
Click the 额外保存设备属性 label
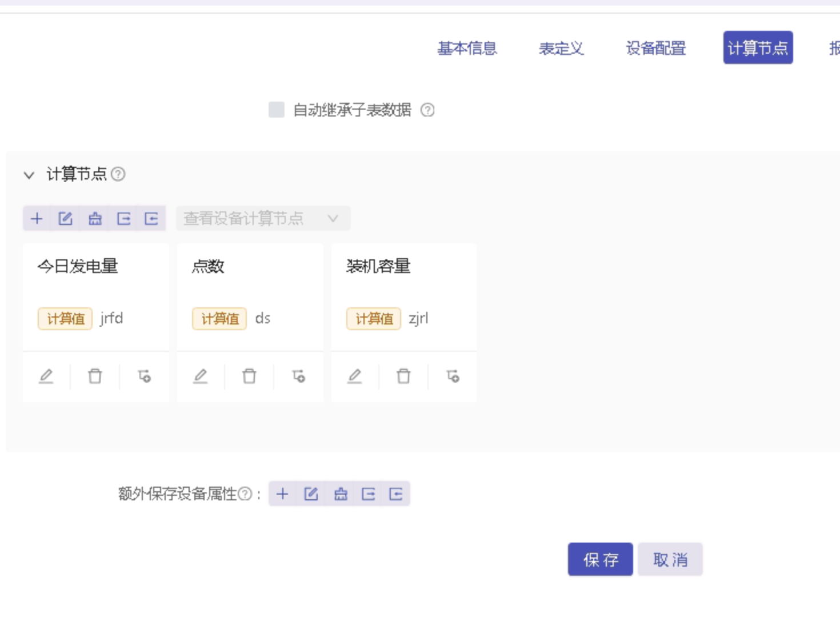[x=178, y=494]
